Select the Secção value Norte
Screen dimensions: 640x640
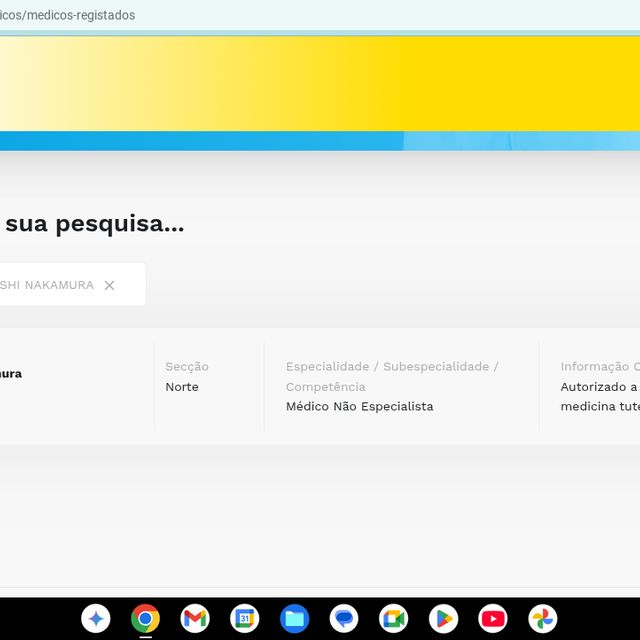click(182, 387)
